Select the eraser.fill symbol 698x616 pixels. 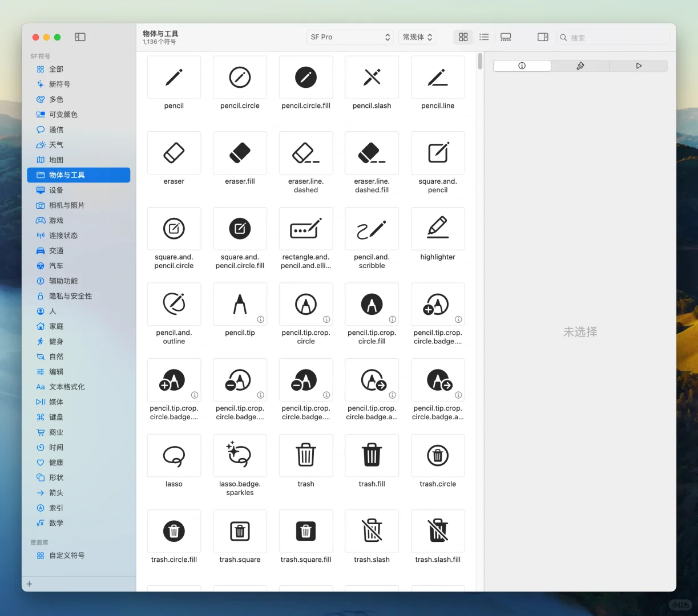[x=240, y=153]
